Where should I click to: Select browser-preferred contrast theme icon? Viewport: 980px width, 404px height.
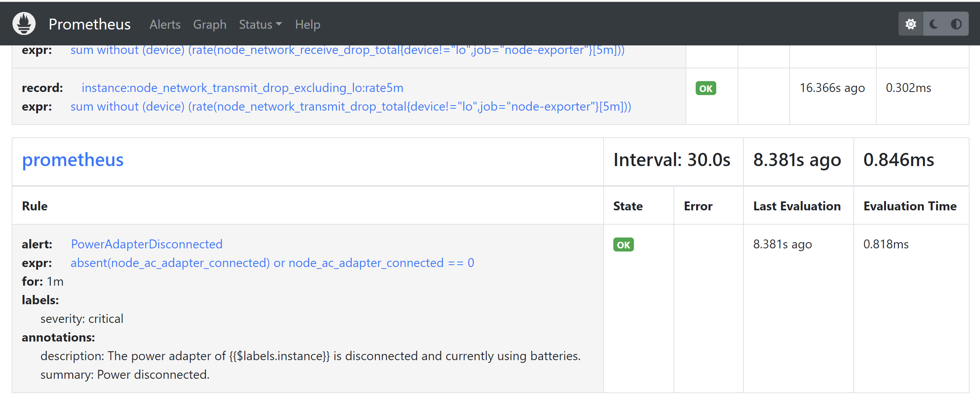tap(956, 24)
